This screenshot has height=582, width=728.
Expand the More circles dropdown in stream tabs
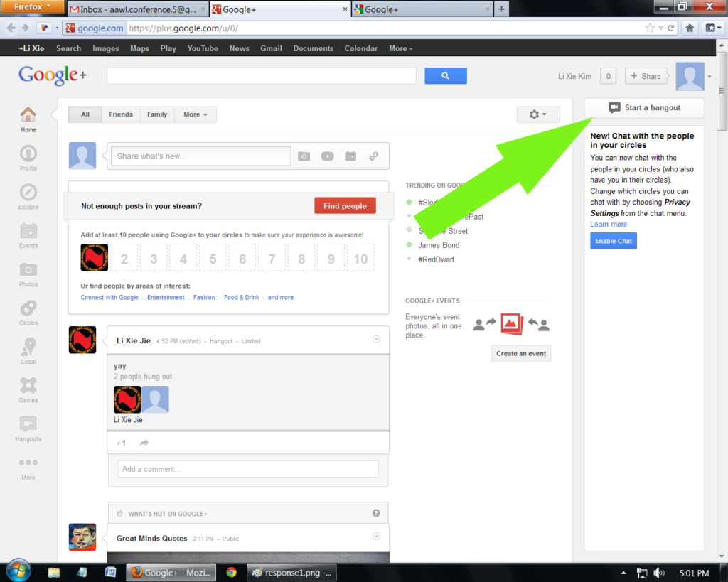click(196, 114)
